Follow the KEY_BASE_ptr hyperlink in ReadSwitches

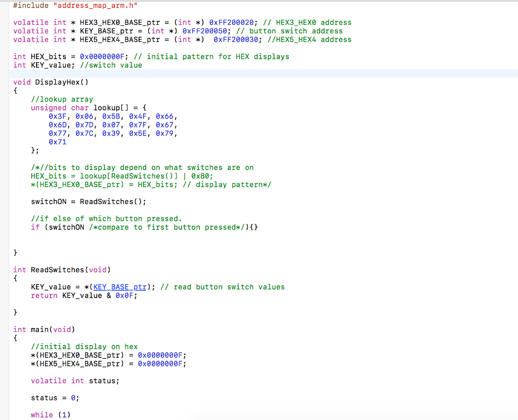pyautogui.click(x=119, y=287)
